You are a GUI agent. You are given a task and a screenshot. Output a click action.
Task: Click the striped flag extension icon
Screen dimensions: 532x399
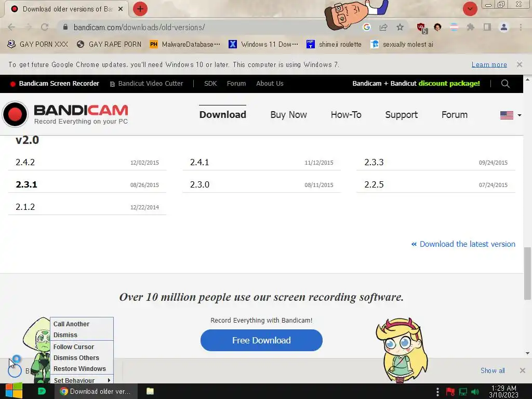coord(454,27)
